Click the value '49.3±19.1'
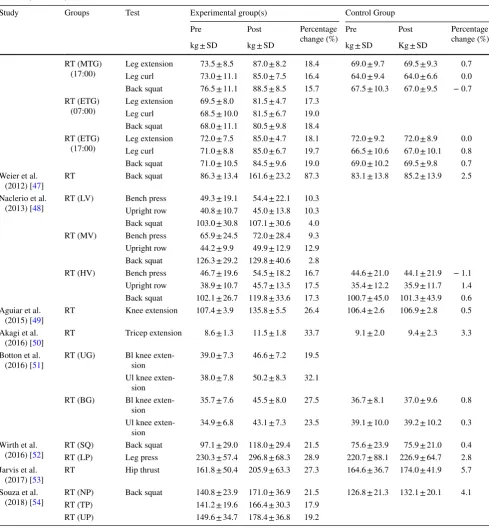Image resolution: width=489 pixels, height=530 pixels. (x=219, y=198)
